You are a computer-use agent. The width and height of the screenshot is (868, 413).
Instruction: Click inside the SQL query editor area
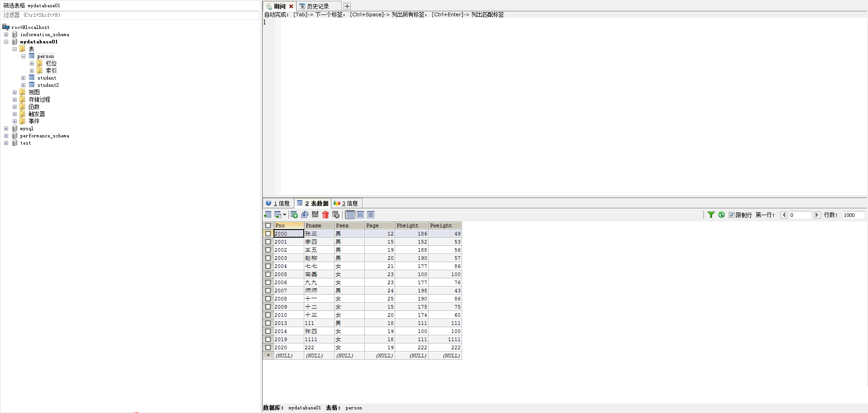pyautogui.click(x=573, y=107)
